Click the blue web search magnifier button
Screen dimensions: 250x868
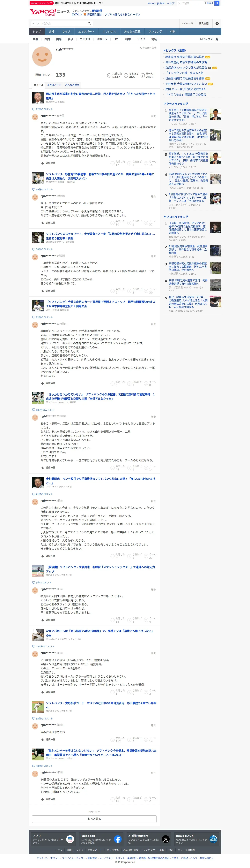point(217,3)
